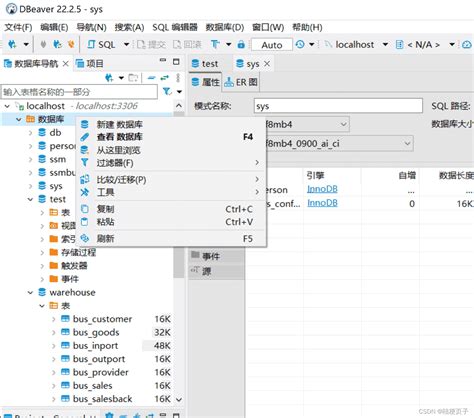Select the bus_customer table
The image size is (474, 418).
102,319
